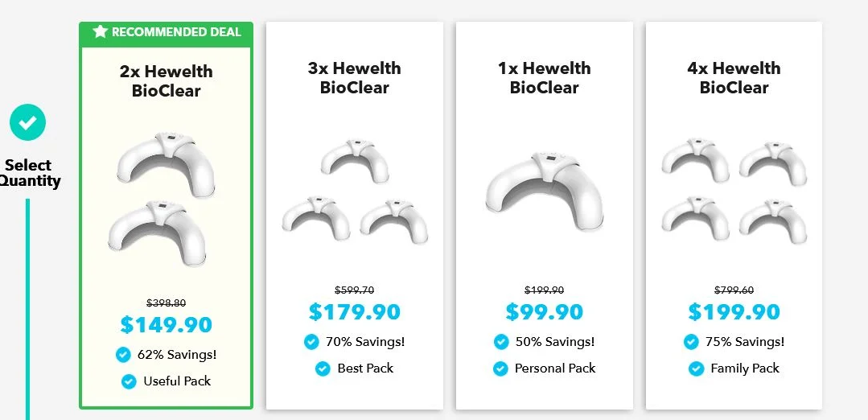The height and width of the screenshot is (420, 868).
Task: Click the $179.90 price
Action: 354,312
